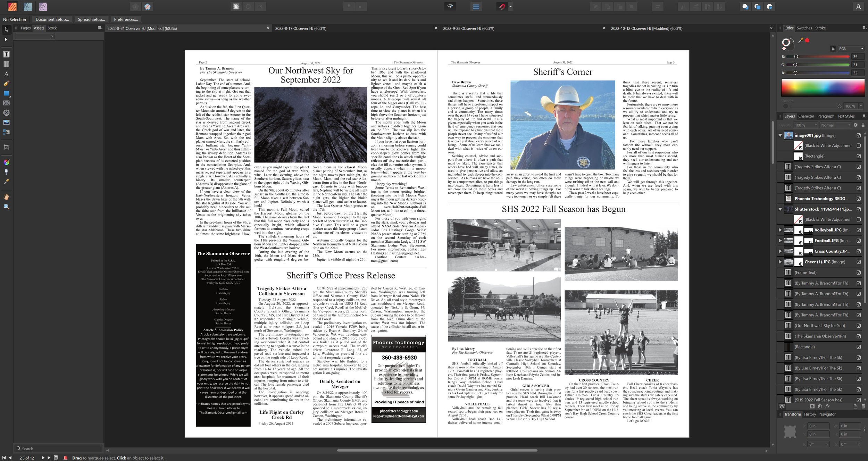This screenshot has width=868, height=461.
Task: Click the Spread Setup button
Action: [x=91, y=19]
